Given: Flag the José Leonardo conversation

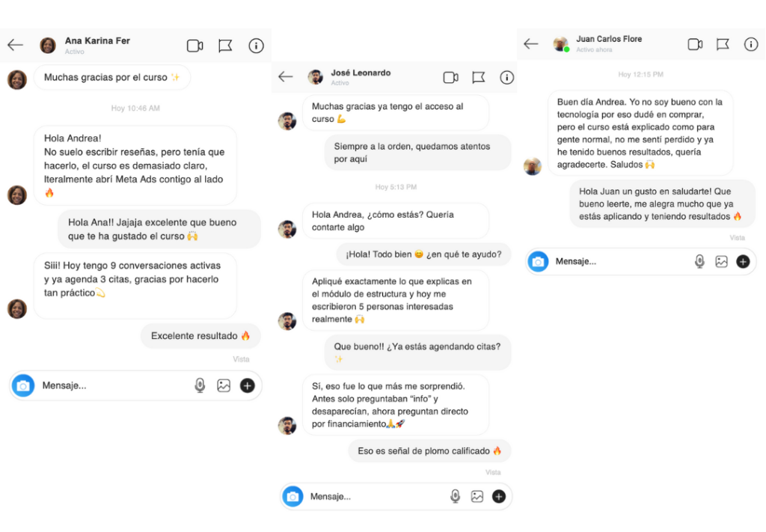Looking at the screenshot, I should [x=479, y=77].
